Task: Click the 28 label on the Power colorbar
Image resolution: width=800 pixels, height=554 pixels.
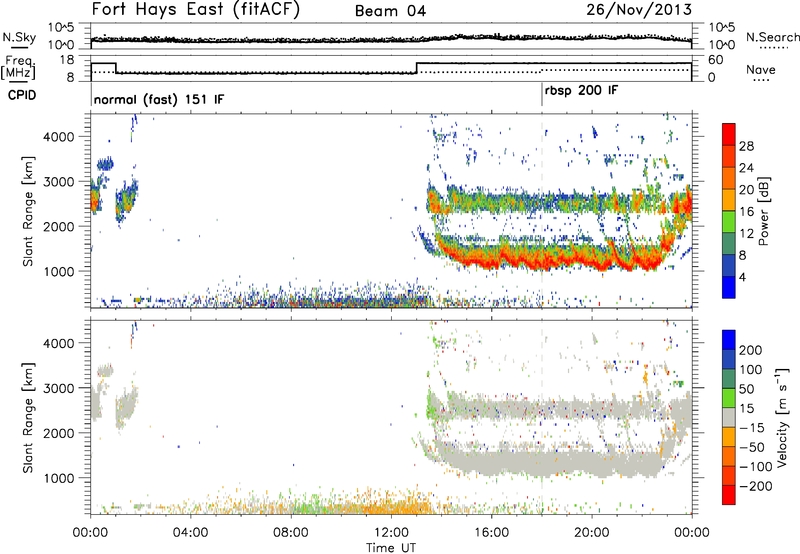Action: click(746, 146)
